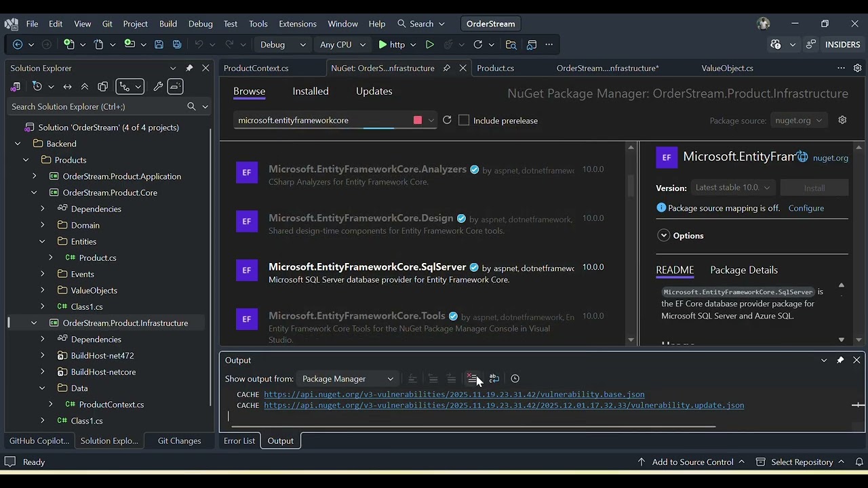Toggle the Include prerelease checkbox

[x=464, y=120]
